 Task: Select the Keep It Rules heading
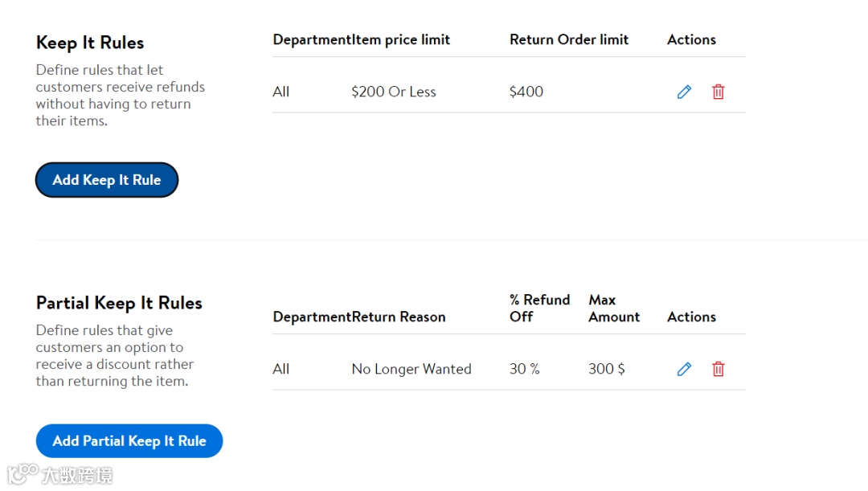90,43
